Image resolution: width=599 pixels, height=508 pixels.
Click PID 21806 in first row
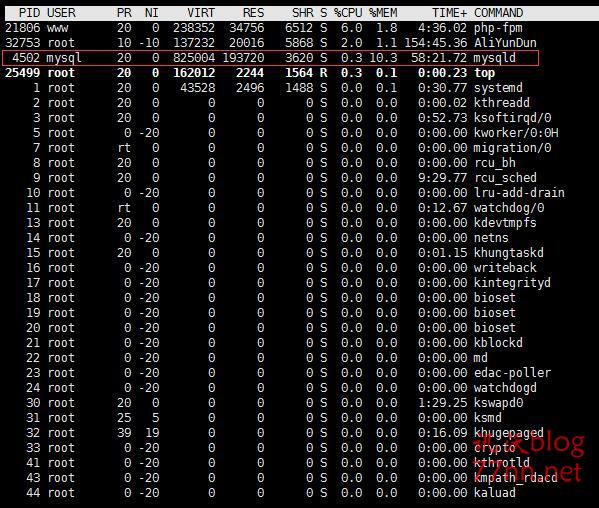(x=23, y=28)
